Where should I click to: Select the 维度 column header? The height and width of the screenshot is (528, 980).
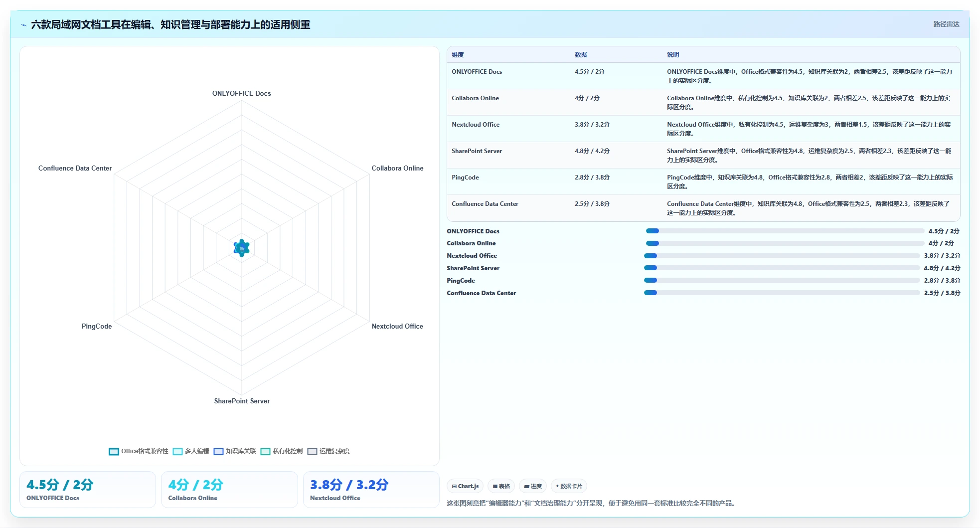[x=458, y=55]
